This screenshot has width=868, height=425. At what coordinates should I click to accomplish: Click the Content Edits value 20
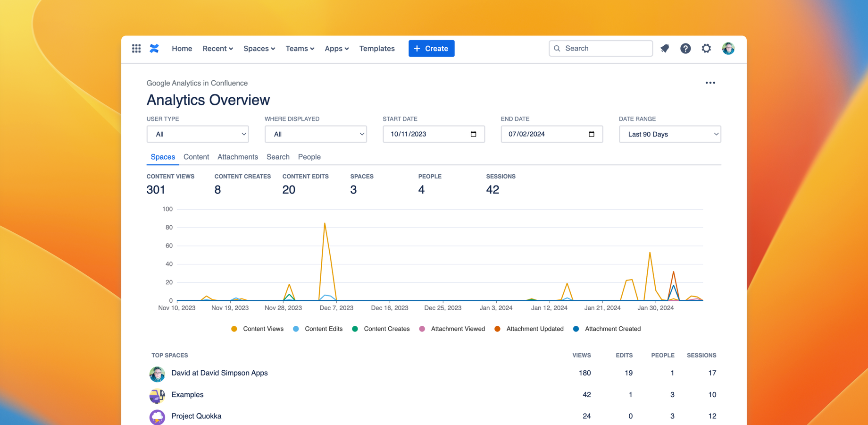(289, 189)
